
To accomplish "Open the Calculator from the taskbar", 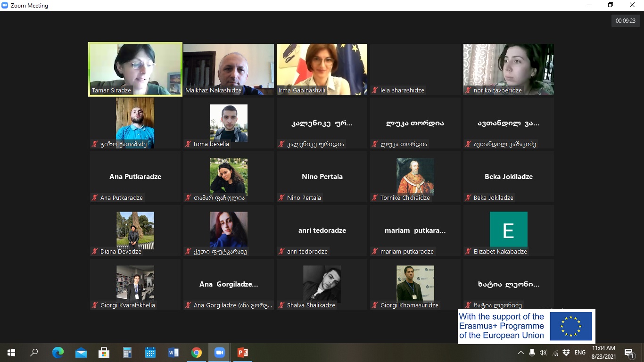I will pos(127,353).
